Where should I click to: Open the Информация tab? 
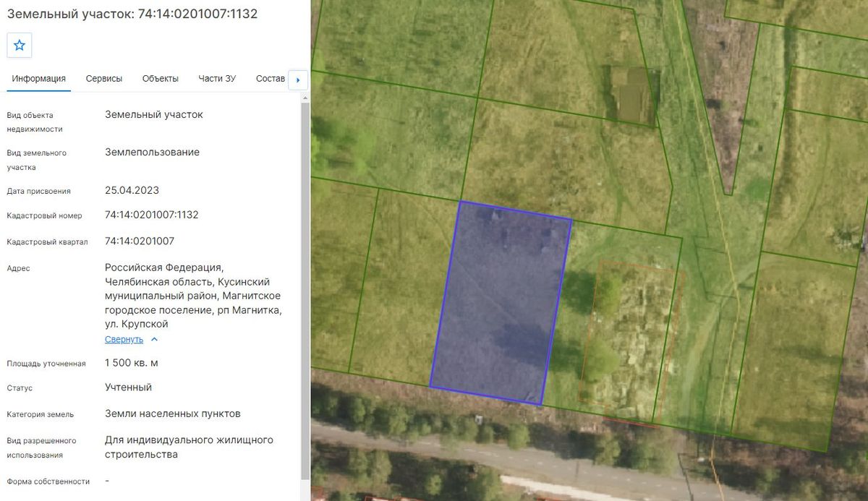click(x=39, y=79)
